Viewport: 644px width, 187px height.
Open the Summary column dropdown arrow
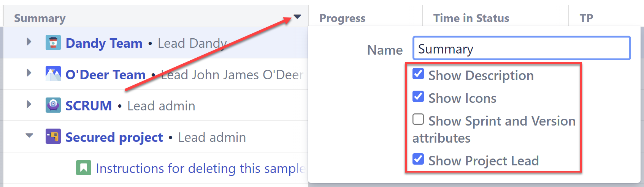pyautogui.click(x=297, y=17)
